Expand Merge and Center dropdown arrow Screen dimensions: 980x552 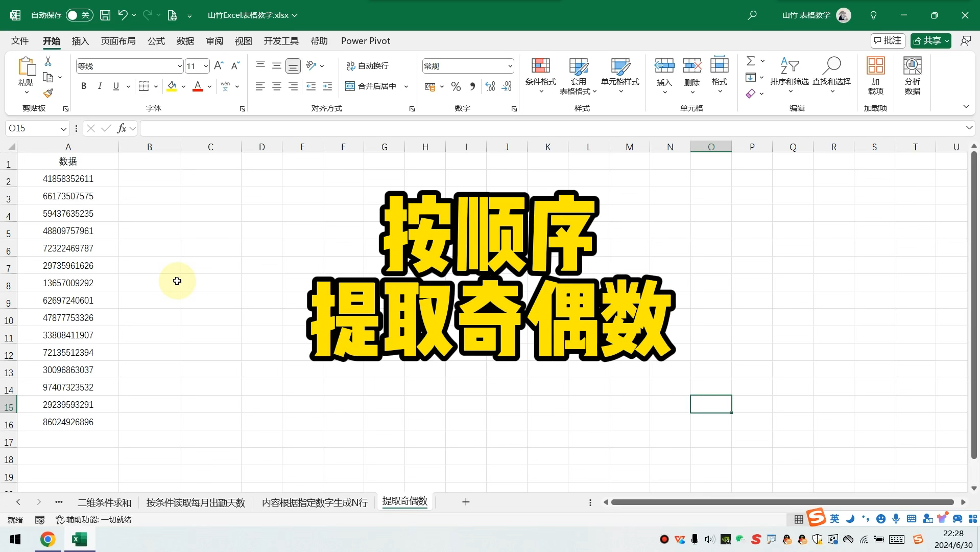tap(407, 86)
